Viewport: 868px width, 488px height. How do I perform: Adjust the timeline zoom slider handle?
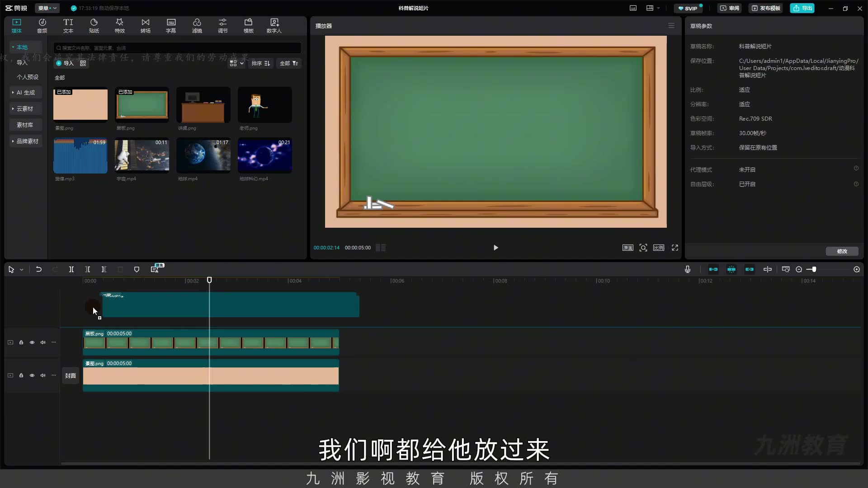[x=814, y=269]
